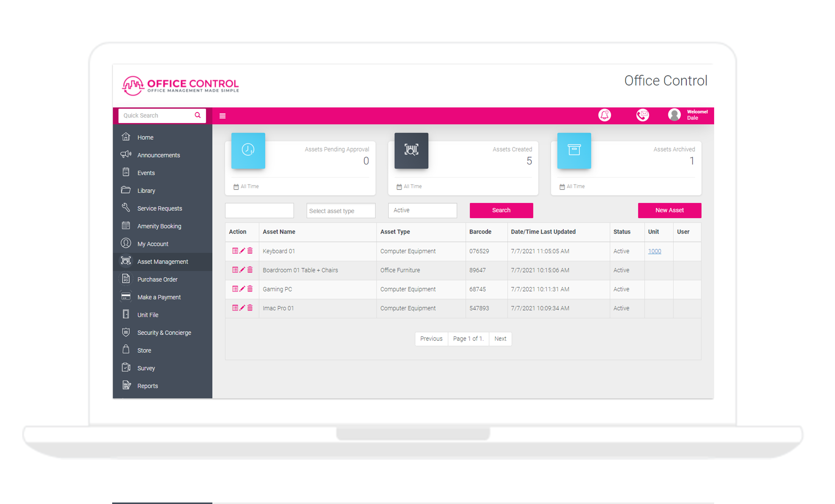Edit the Gaming PC asset with pencil icon
This screenshot has width=835, height=504.
tap(242, 289)
